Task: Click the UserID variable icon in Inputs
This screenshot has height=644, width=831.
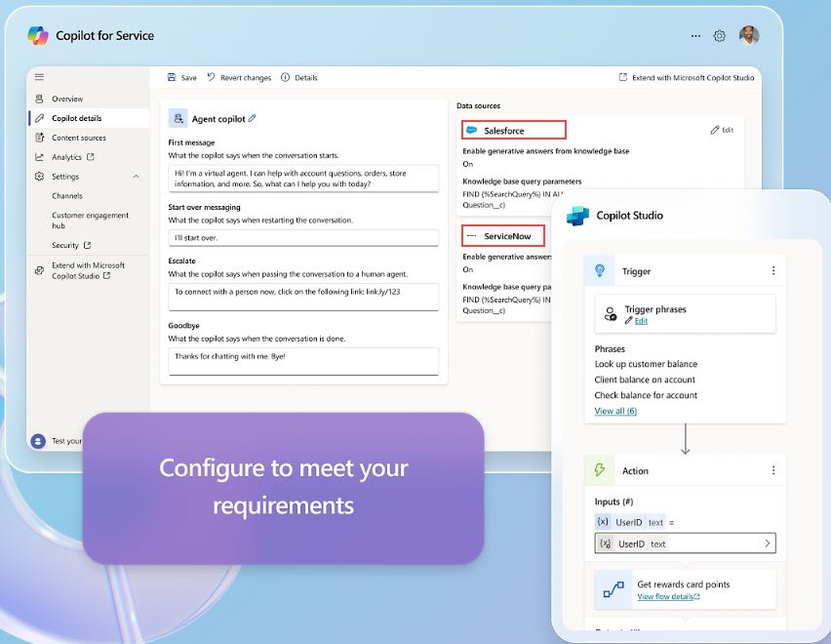Action: click(603, 522)
